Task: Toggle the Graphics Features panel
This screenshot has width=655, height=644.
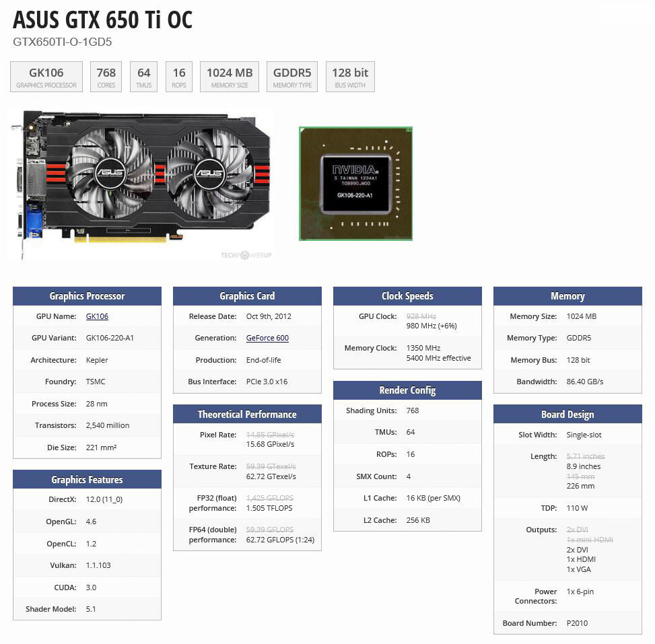Action: tap(86, 478)
